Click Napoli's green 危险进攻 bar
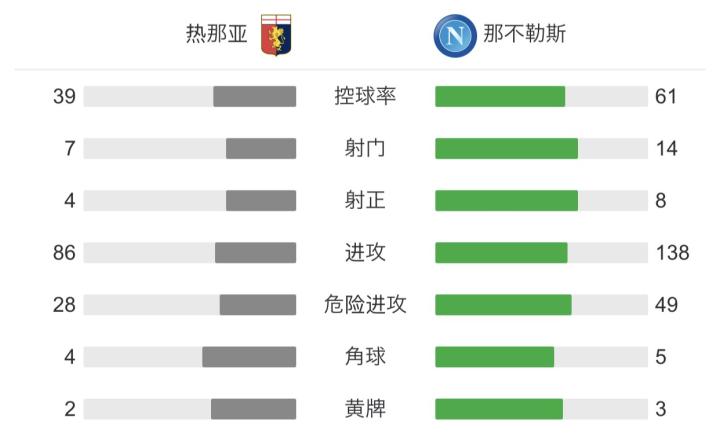Image resolution: width=720 pixels, height=433 pixels. click(x=503, y=304)
